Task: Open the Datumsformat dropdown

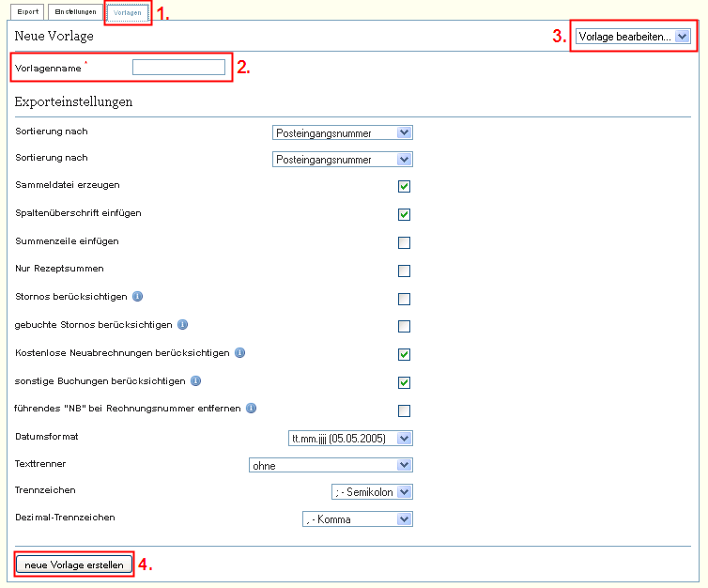Action: (351, 438)
